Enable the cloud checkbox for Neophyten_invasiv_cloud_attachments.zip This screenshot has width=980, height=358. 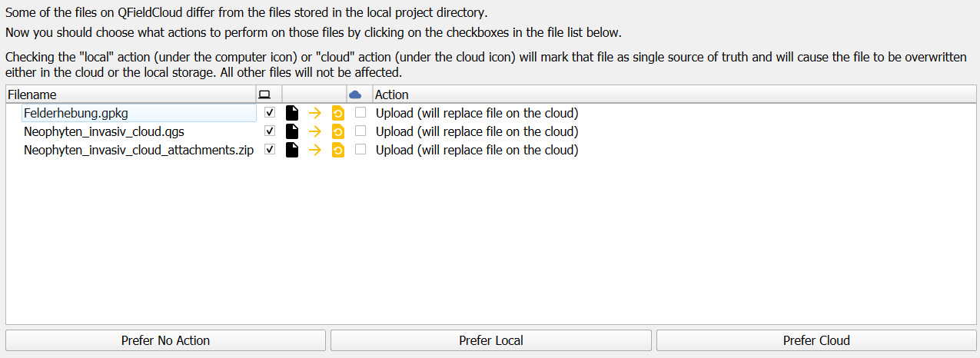click(x=360, y=149)
